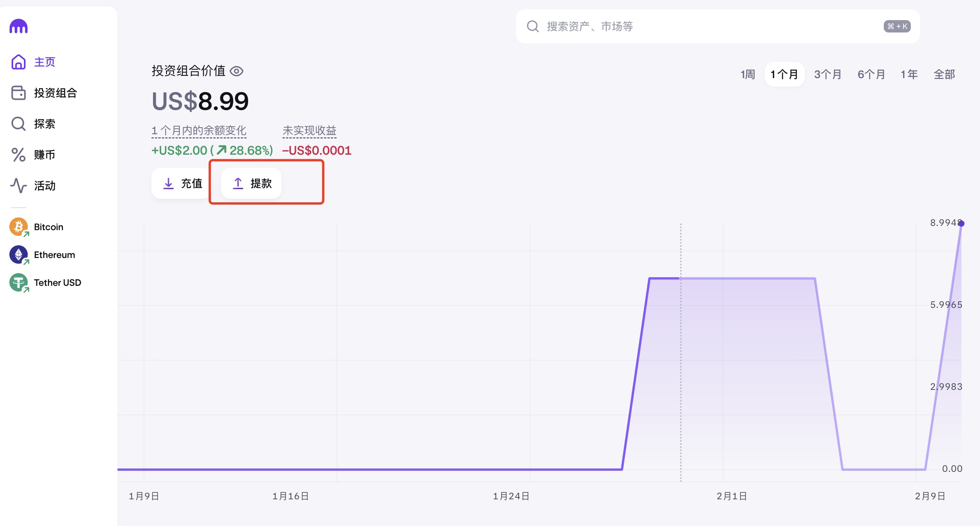Image resolution: width=980 pixels, height=526 pixels.
Task: Select the 全部 time range
Action: pyautogui.click(x=944, y=74)
